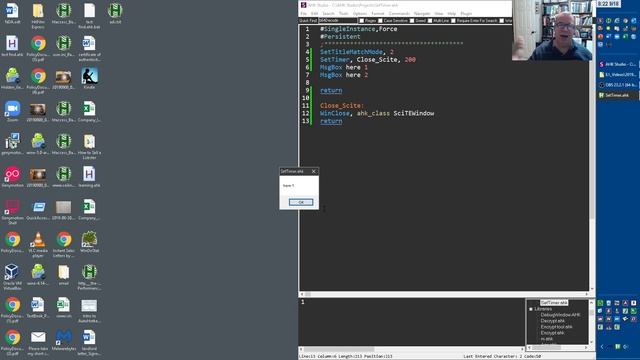The width and height of the screenshot is (640, 360).
Task: Open the WinDirStat desktop shortcut
Action: click(89, 242)
